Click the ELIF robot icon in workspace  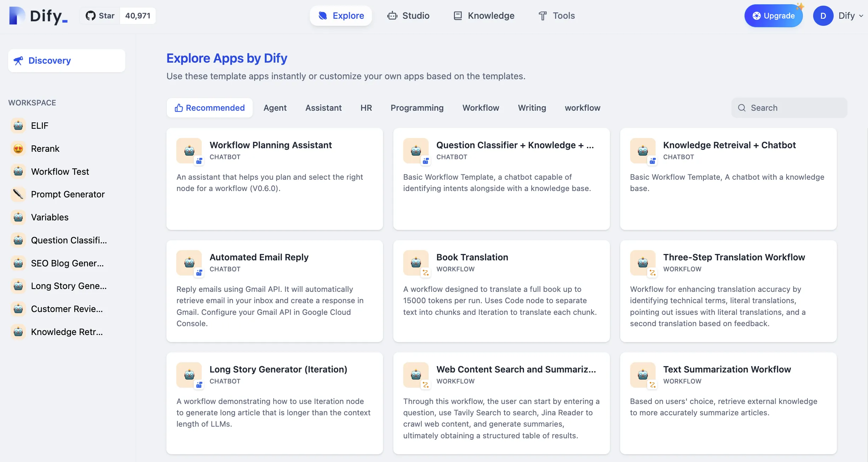coord(18,126)
